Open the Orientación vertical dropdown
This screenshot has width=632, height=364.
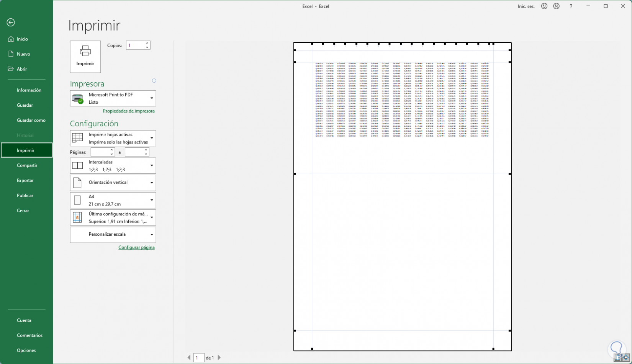click(x=113, y=183)
